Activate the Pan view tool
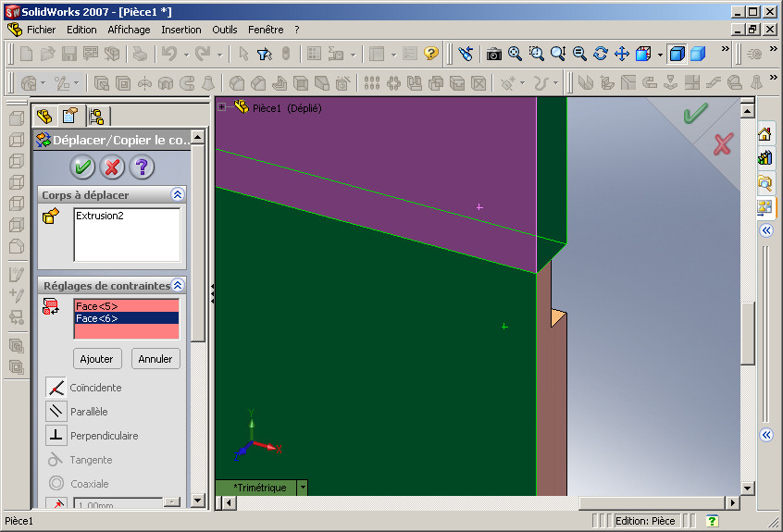 [622, 54]
